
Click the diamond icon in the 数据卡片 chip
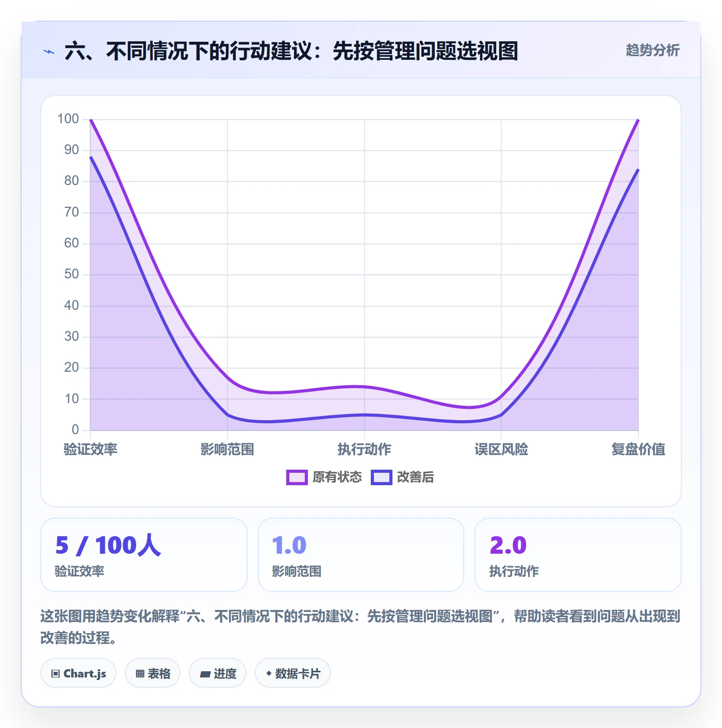coord(269,673)
